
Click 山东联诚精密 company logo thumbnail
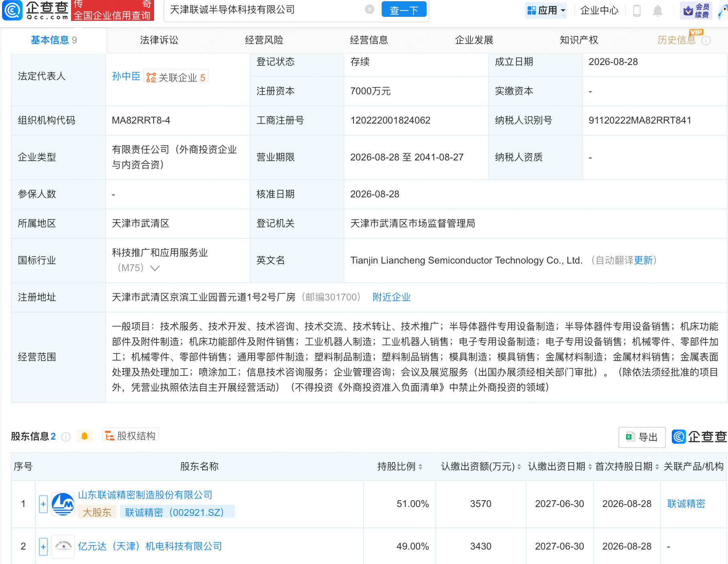[x=63, y=504]
